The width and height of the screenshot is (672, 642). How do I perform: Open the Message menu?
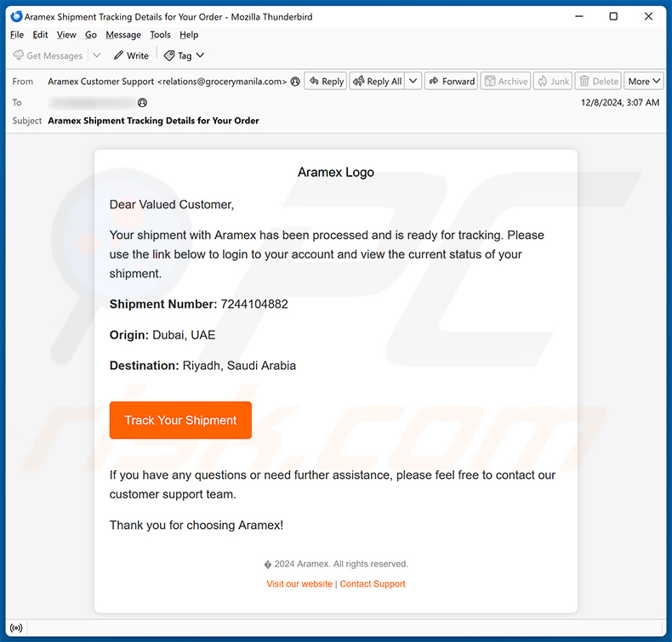click(x=123, y=35)
